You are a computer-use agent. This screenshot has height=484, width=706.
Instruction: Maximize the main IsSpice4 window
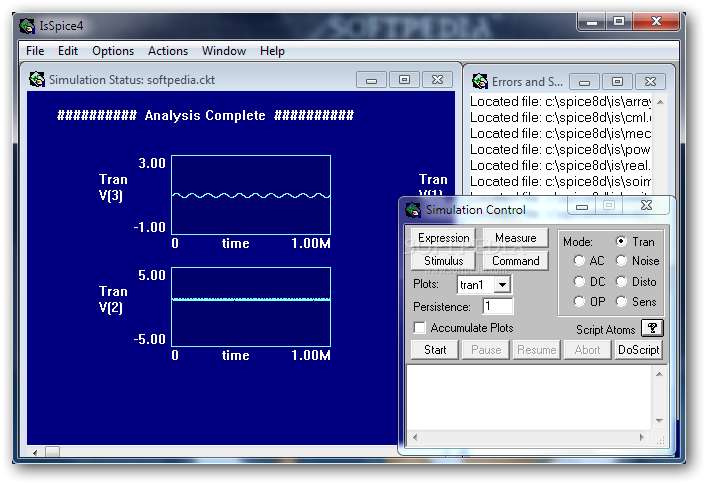pos(619,21)
